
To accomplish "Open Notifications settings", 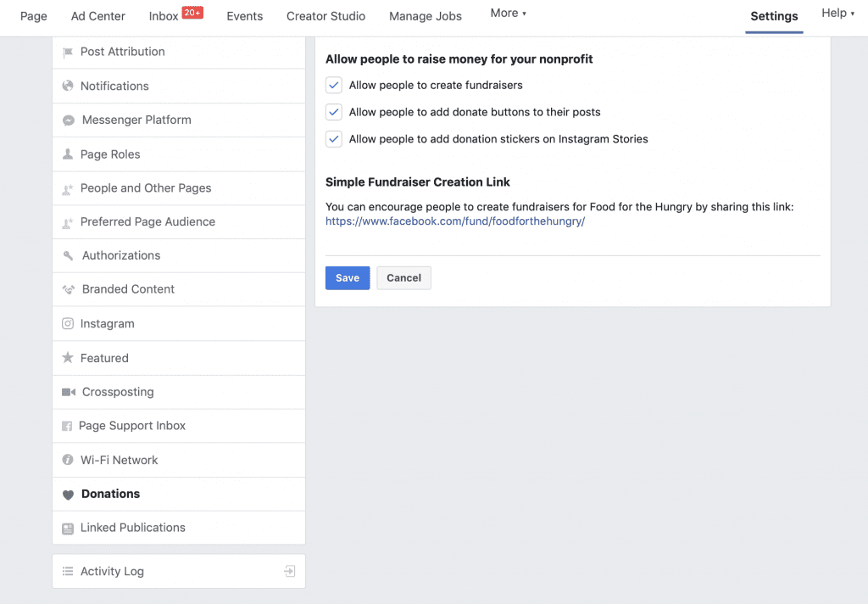I will pyautogui.click(x=179, y=86).
